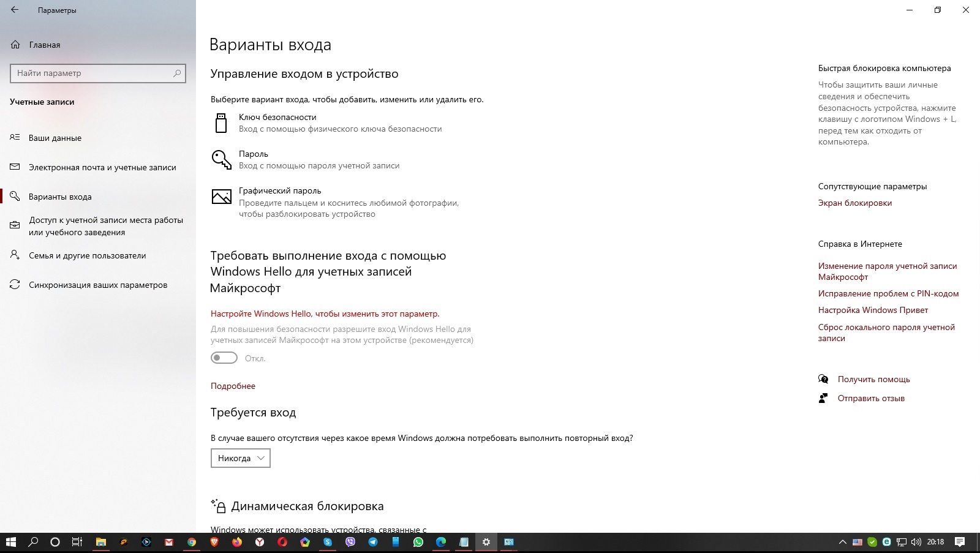
Task: Open Telegram from the taskbar
Action: pyautogui.click(x=373, y=542)
